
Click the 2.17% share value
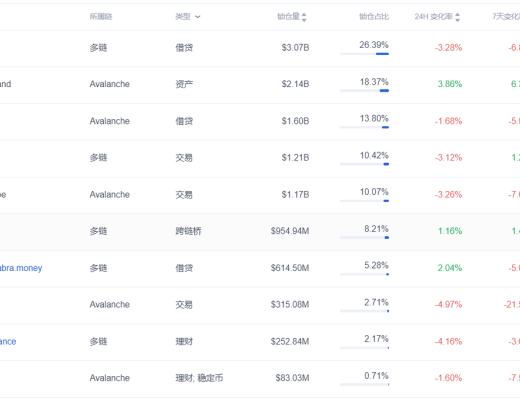[x=376, y=339]
